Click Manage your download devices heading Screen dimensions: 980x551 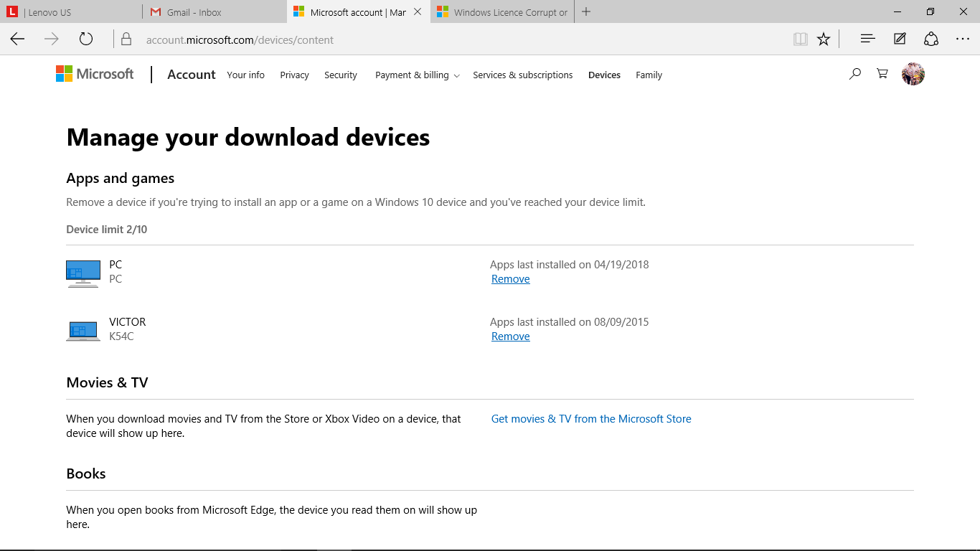pos(248,137)
